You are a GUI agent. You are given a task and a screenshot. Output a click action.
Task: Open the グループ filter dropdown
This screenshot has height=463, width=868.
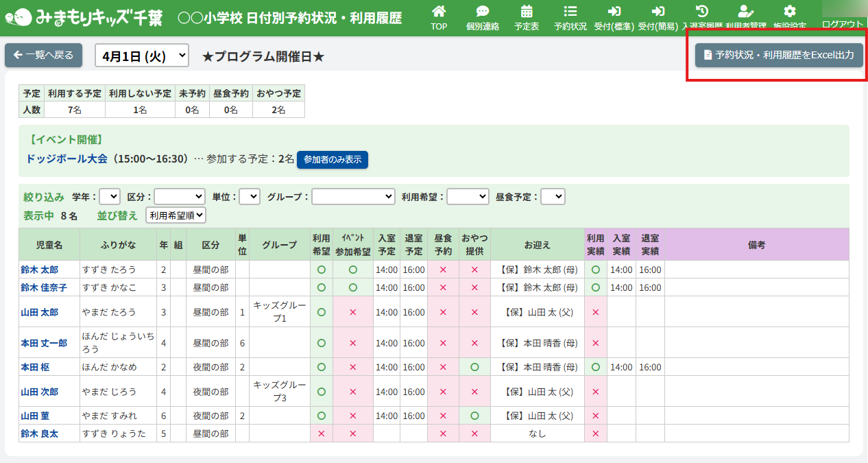pyautogui.click(x=353, y=197)
